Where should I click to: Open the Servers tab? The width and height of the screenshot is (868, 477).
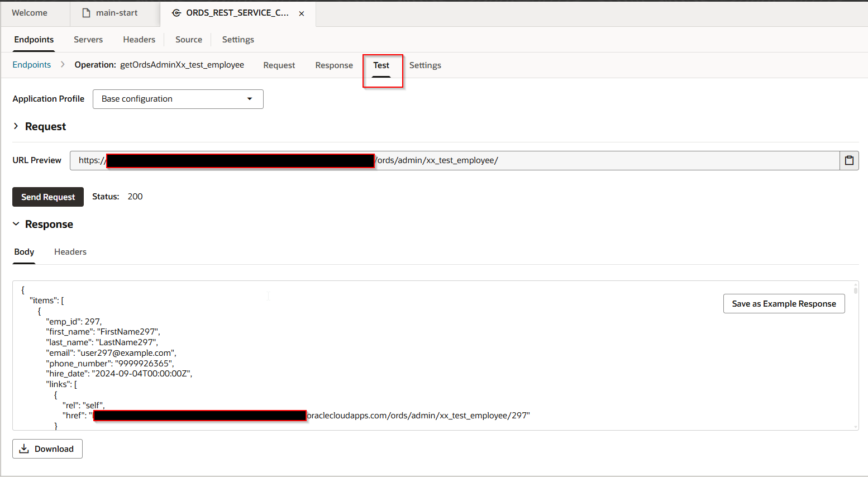(x=88, y=40)
